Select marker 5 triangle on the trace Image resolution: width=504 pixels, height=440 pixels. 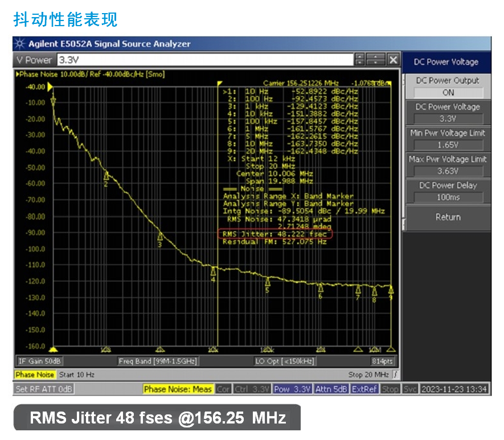click(x=267, y=282)
